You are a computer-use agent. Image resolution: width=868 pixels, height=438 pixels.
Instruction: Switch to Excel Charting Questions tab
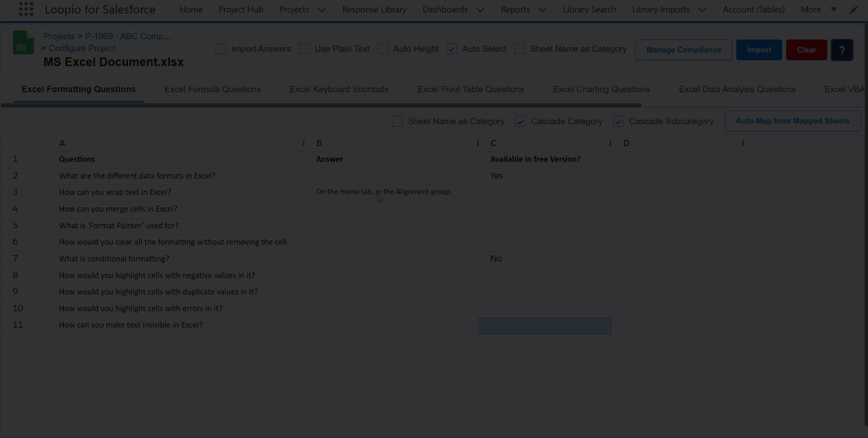point(601,89)
